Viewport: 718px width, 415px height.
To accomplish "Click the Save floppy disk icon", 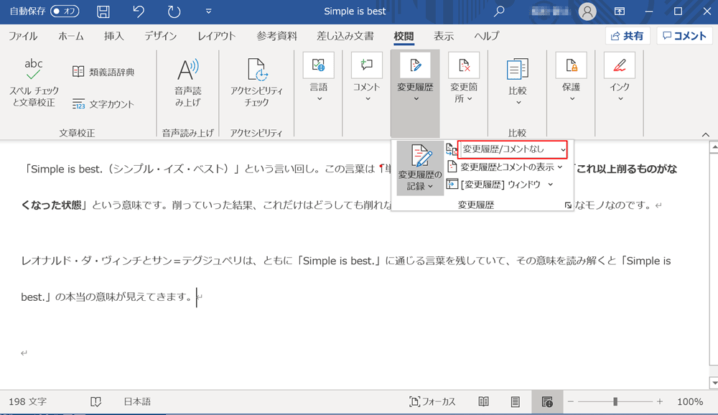I will coord(103,11).
